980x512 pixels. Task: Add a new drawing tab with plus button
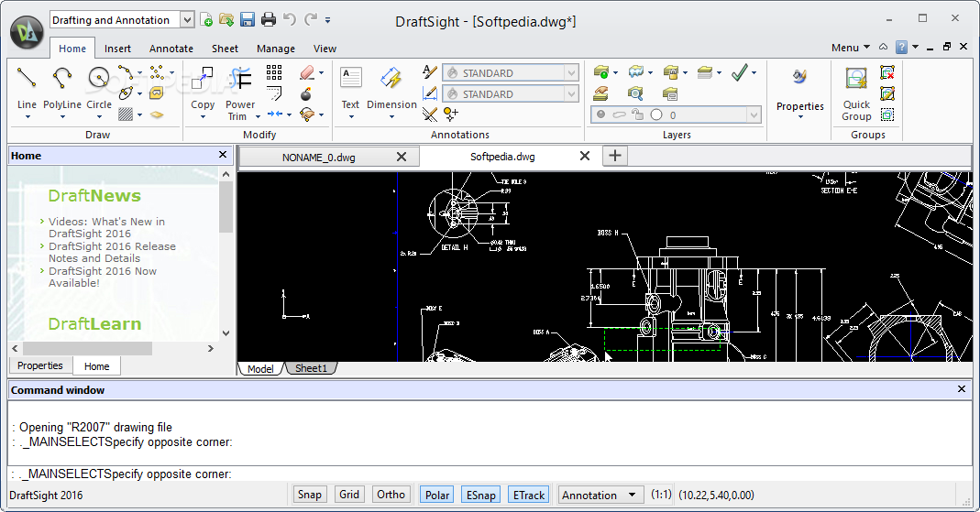(x=615, y=156)
